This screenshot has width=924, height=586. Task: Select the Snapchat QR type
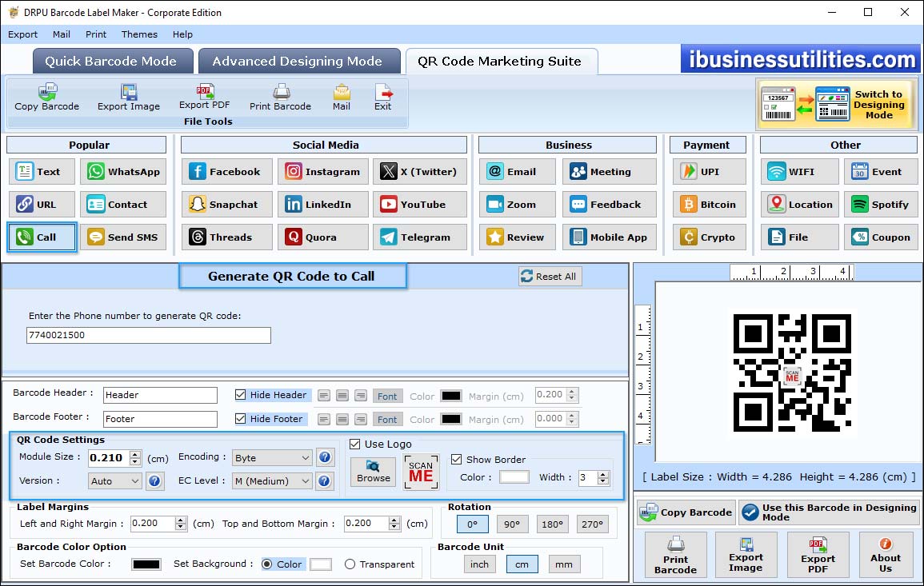point(227,205)
